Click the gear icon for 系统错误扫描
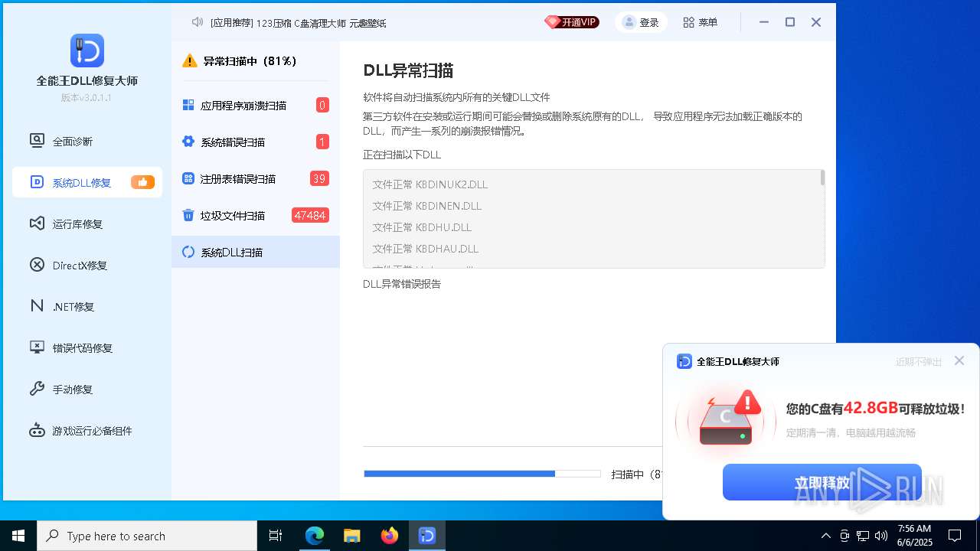980x551 pixels. (188, 142)
